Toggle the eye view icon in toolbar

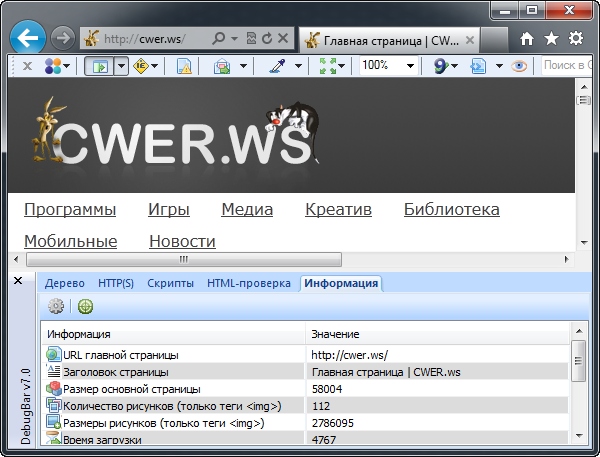point(519,66)
